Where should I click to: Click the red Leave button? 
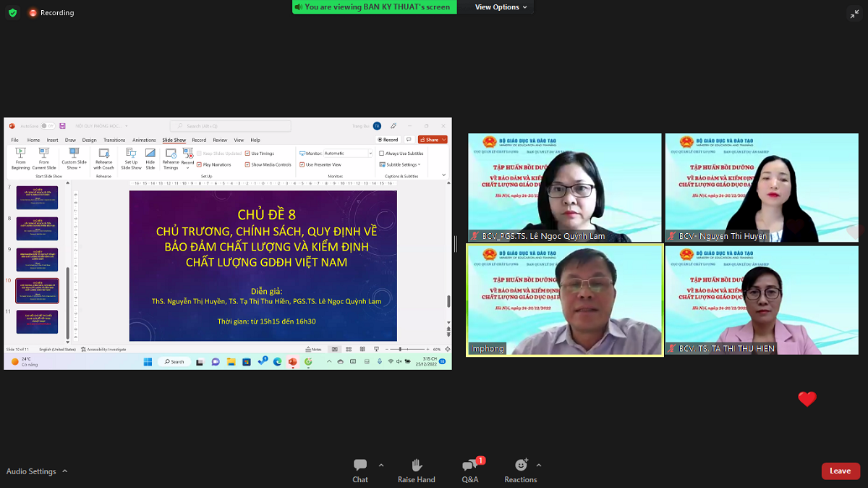[x=841, y=471]
